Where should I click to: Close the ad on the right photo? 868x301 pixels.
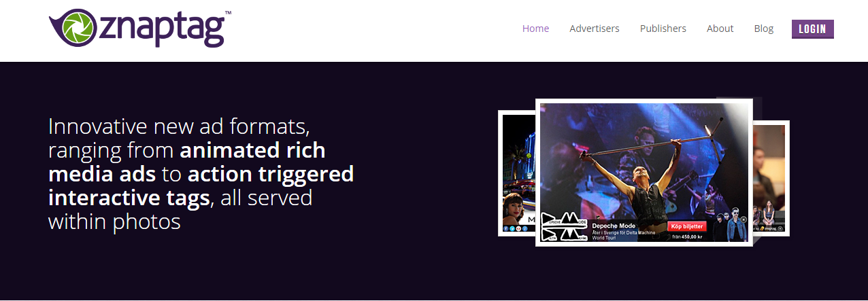point(780,228)
